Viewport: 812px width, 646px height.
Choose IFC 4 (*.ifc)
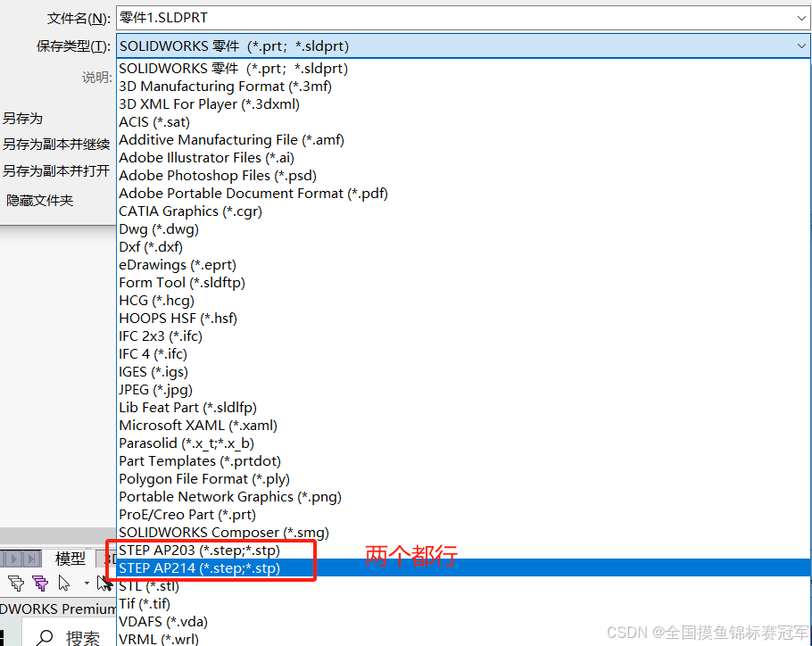pos(463,354)
